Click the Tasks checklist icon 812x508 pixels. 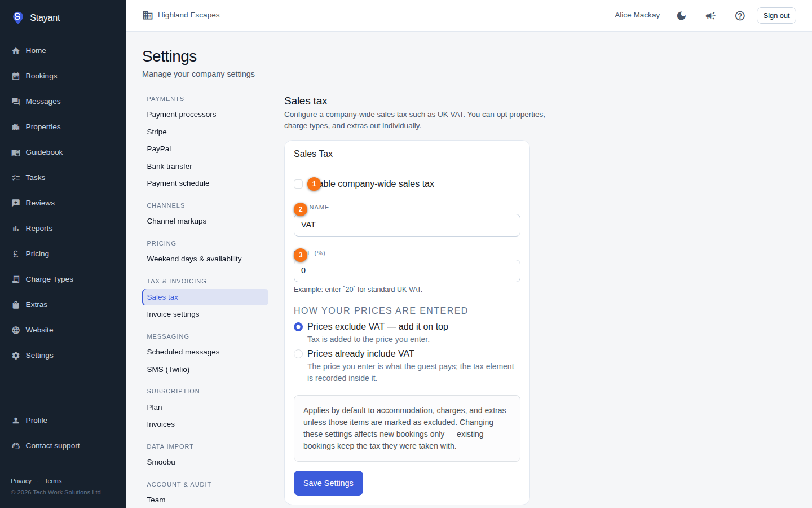(16, 178)
